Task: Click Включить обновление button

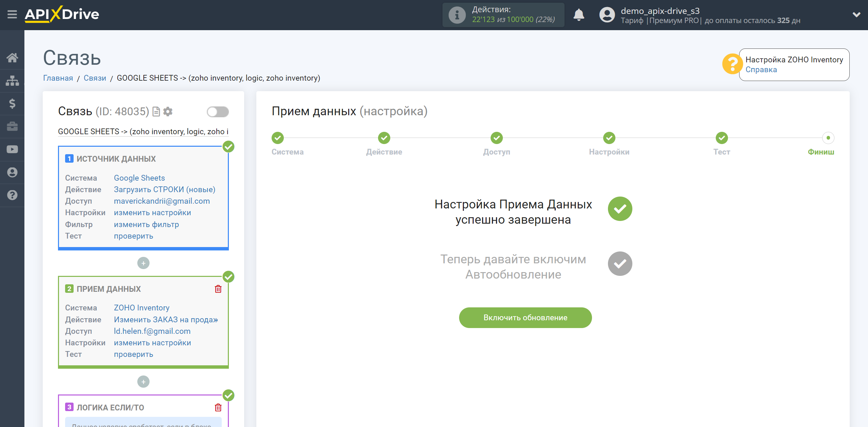Action: coord(525,318)
